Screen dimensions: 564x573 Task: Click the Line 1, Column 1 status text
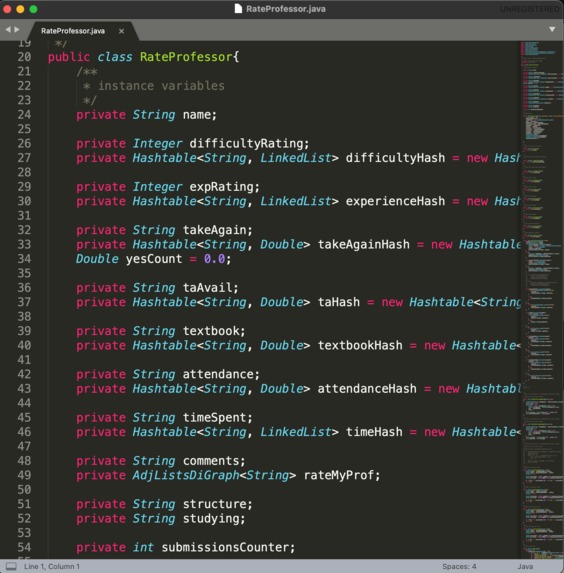(x=52, y=566)
